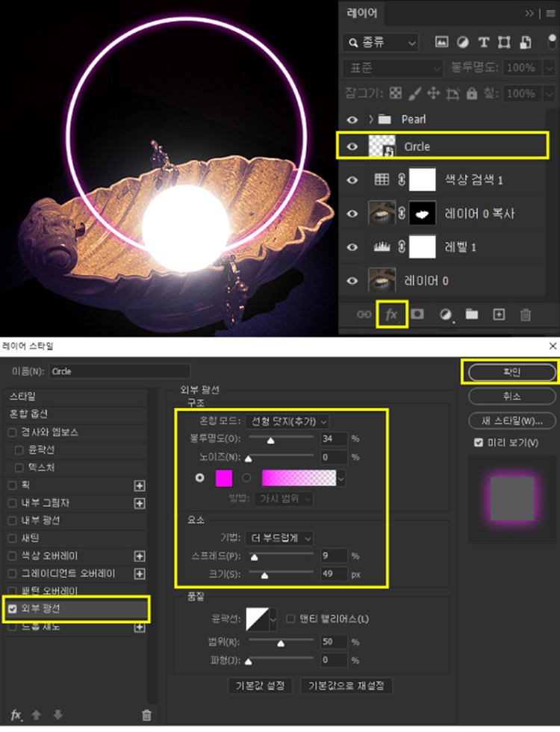Viewport: 560px width, 732px height.
Task: Create a new layer plus icon
Action: (499, 314)
